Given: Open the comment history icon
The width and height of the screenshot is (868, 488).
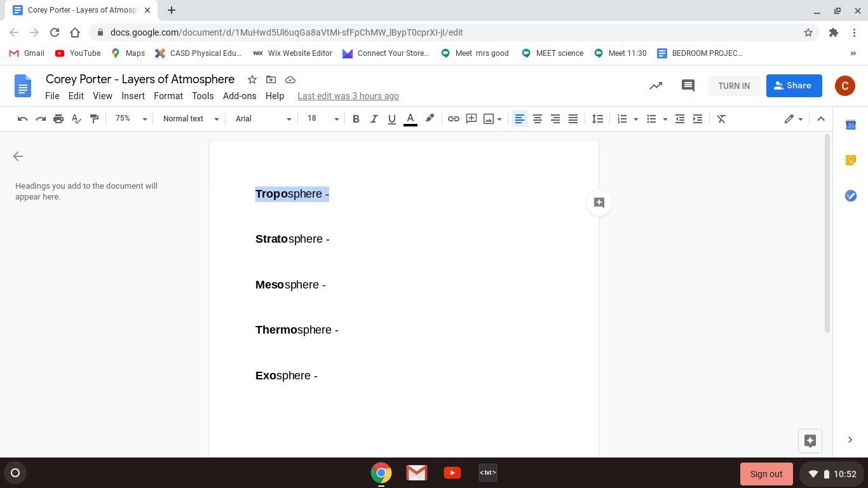Looking at the screenshot, I should [688, 86].
